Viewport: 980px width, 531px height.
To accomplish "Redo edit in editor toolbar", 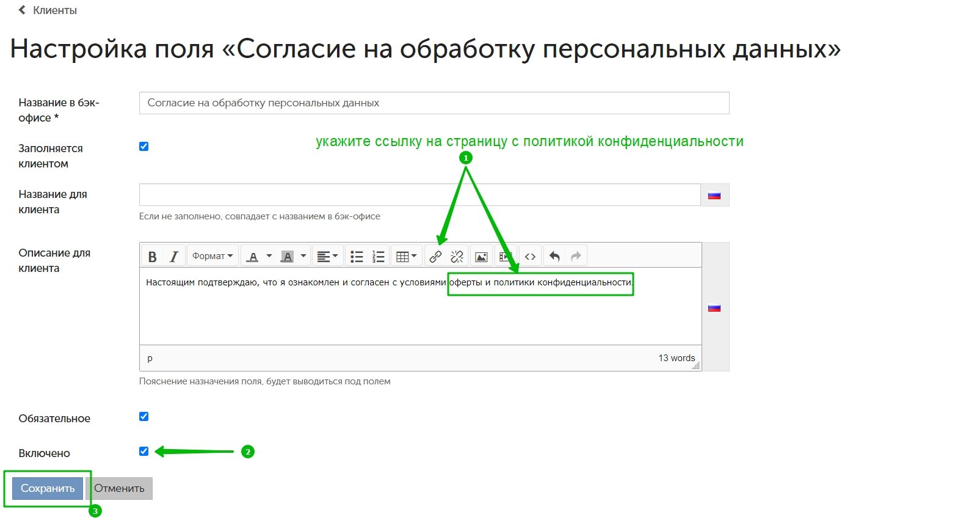I will pos(576,257).
